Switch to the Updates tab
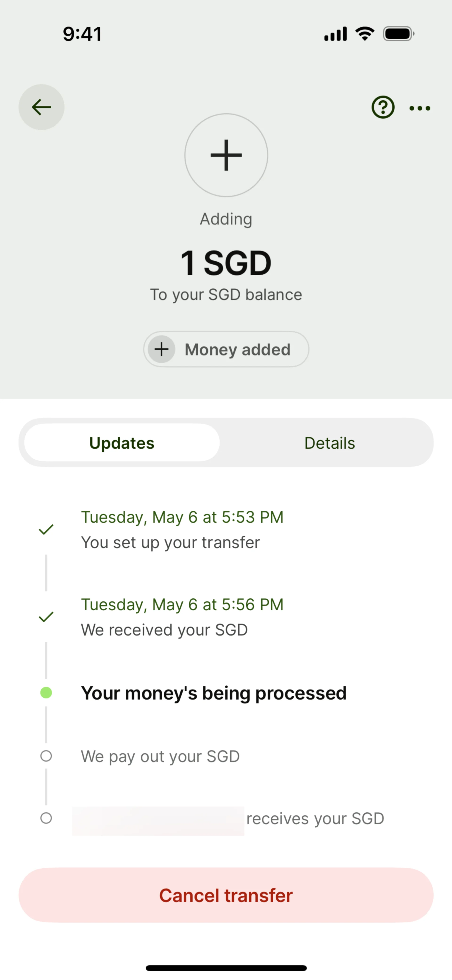This screenshot has width=452, height=980. coord(122,442)
